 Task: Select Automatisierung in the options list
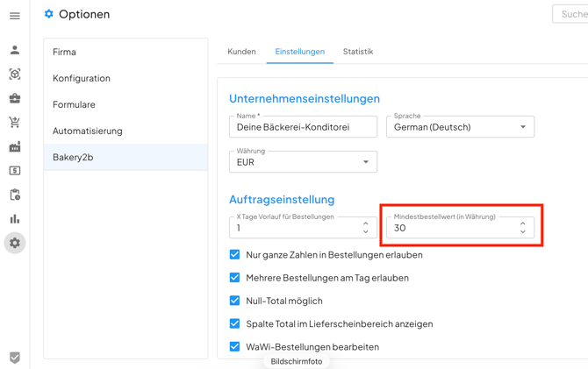click(x=125, y=131)
